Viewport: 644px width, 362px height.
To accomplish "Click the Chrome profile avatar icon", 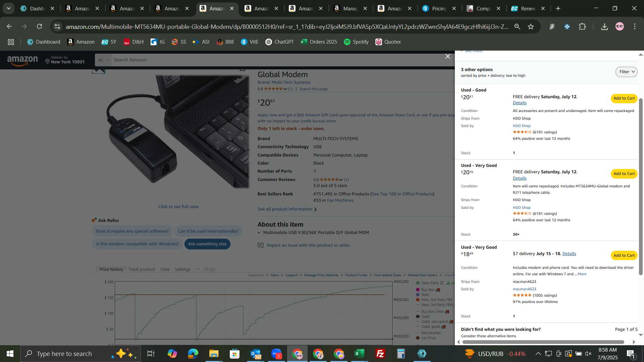I will [620, 26].
